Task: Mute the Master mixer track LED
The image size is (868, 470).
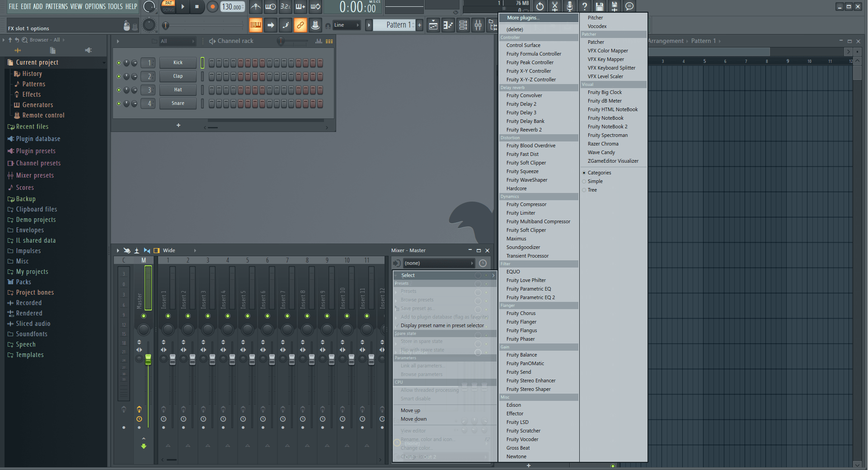Action: tap(144, 316)
